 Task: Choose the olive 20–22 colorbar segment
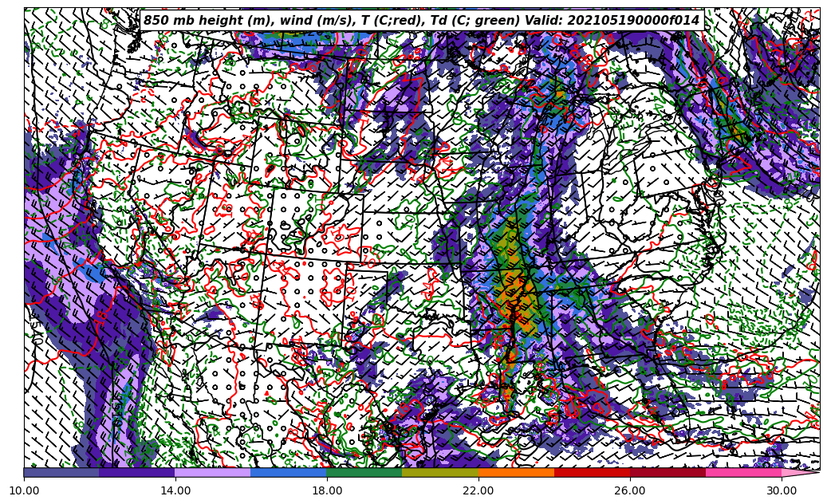point(440,472)
